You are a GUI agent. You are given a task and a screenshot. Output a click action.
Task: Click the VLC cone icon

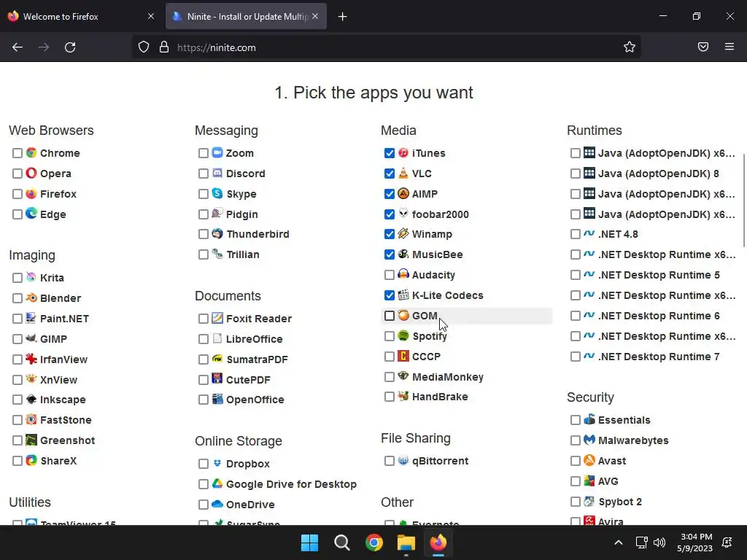(403, 173)
